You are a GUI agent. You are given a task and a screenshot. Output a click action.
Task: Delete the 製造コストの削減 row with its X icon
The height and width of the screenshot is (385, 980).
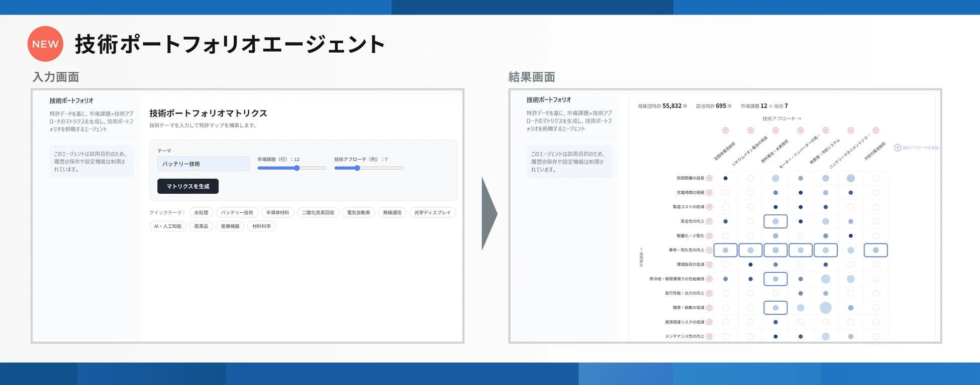(x=709, y=207)
